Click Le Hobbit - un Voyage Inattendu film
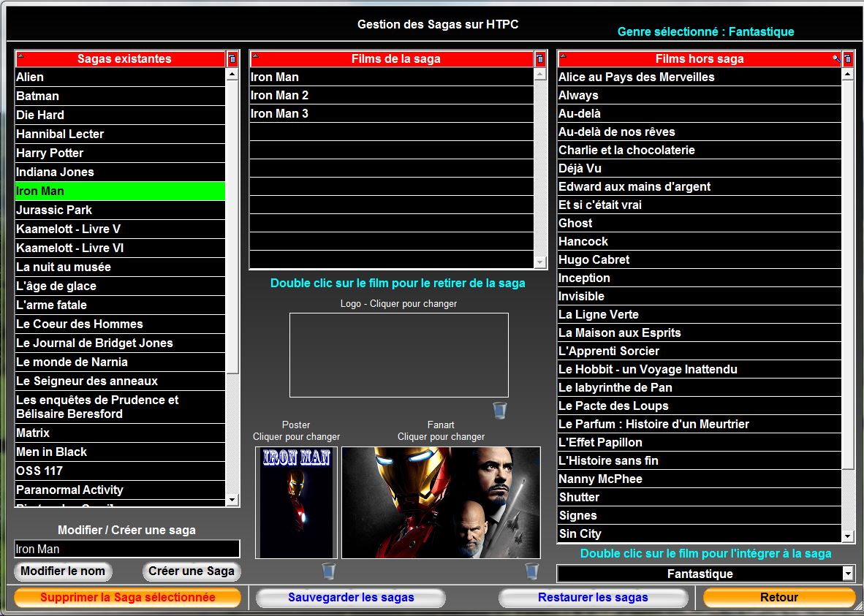The width and height of the screenshot is (864, 616). (700, 369)
